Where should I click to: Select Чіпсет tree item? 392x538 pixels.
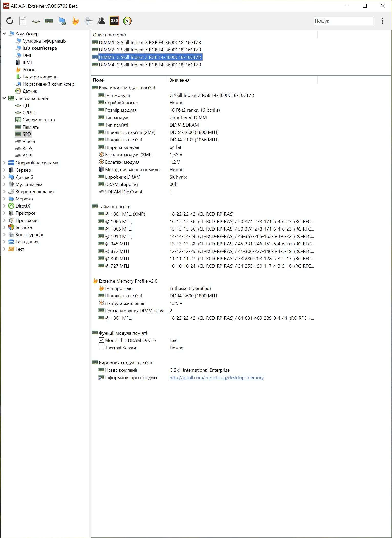29,141
